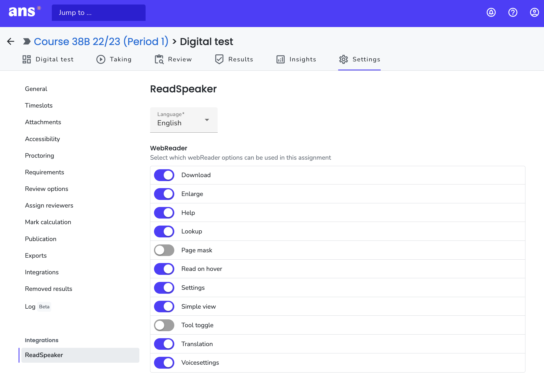The image size is (544, 392).
Task: Open Assign reviewers settings
Action: pyautogui.click(x=49, y=206)
